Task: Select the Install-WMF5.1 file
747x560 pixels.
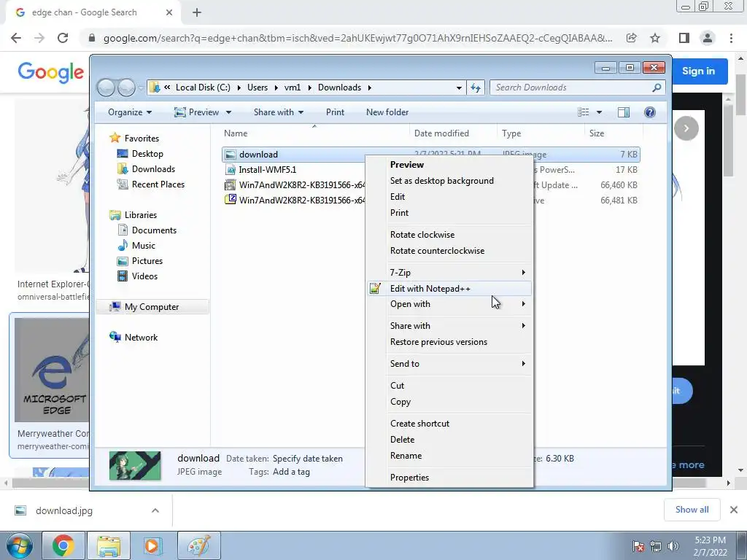Action: [x=267, y=169]
